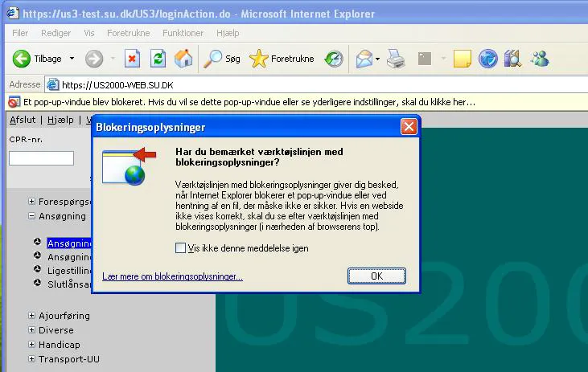Go to the home page icon
The image size is (588, 372).
183,59
